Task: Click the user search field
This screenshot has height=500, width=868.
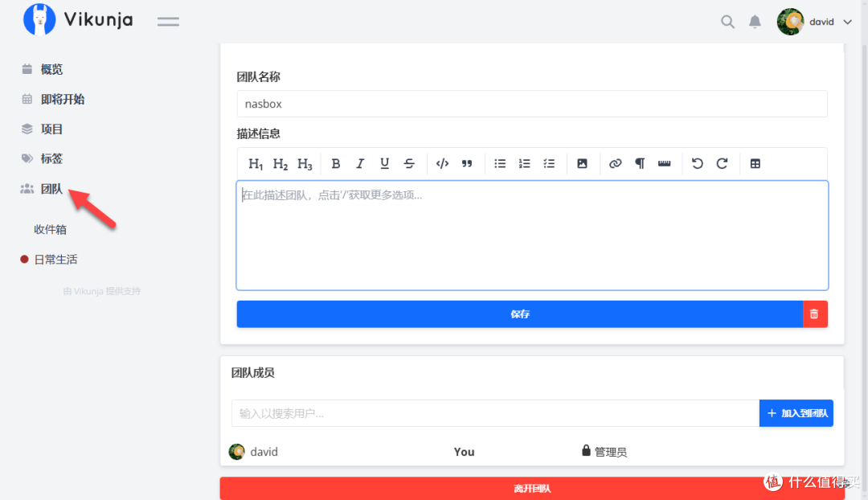Action: (x=495, y=413)
